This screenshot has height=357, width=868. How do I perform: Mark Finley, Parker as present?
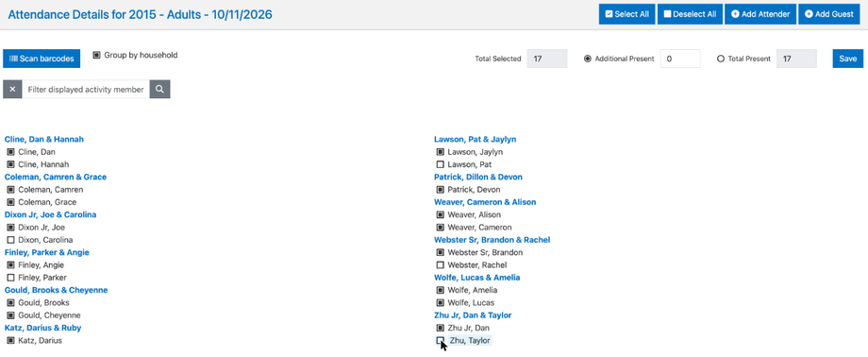click(10, 278)
